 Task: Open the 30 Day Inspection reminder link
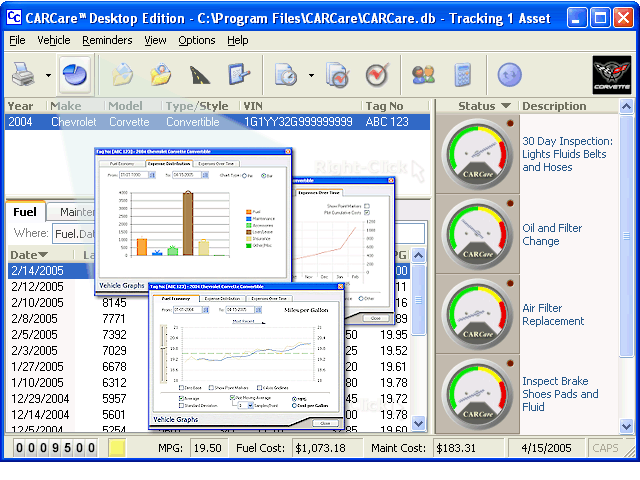[567, 154]
